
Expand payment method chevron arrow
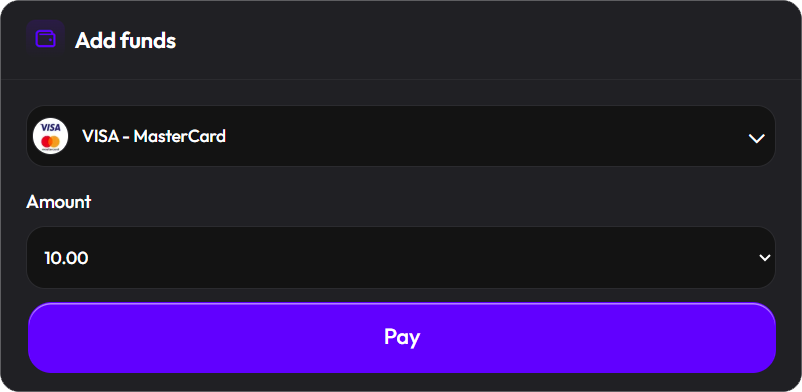pyautogui.click(x=756, y=138)
